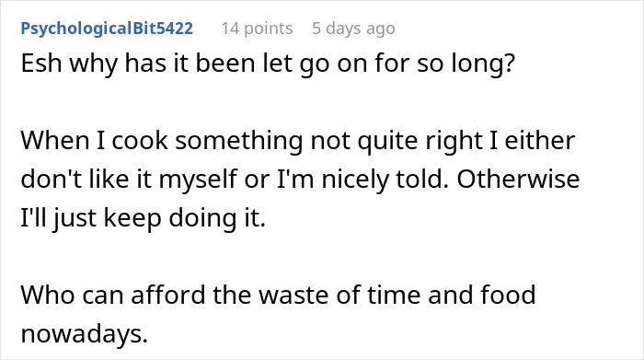The height and width of the screenshot is (360, 644).
Task: Click the word "waste" in last paragraph
Action: click(x=293, y=296)
